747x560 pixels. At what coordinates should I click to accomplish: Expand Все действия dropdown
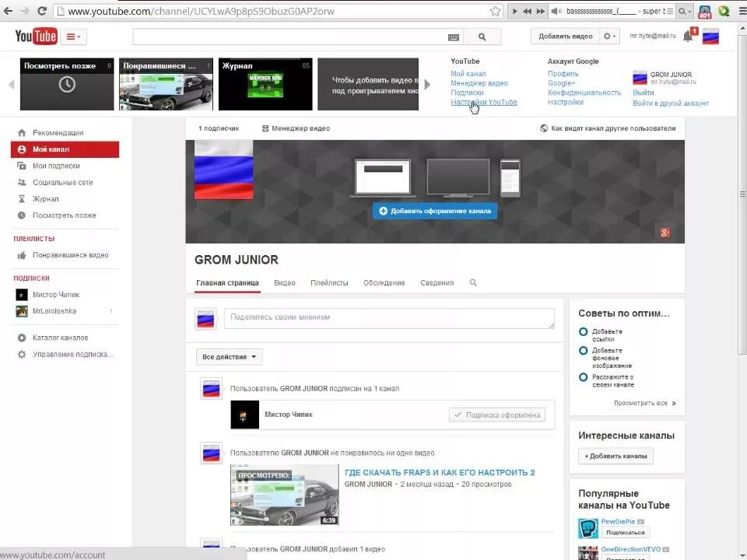(229, 357)
